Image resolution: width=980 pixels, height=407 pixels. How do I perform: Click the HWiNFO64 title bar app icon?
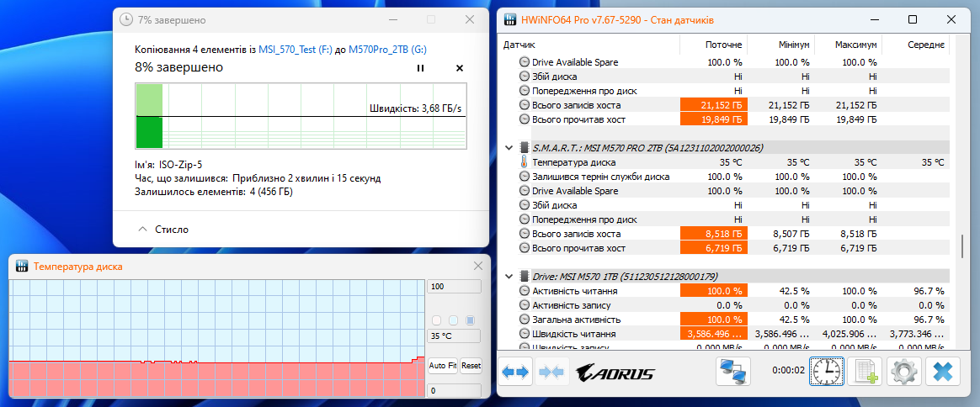click(510, 19)
